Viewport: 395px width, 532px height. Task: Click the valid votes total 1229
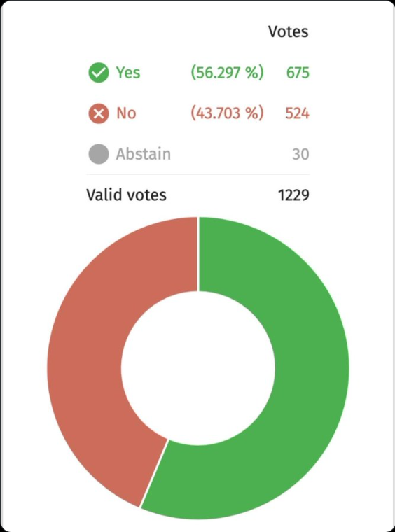(x=293, y=195)
